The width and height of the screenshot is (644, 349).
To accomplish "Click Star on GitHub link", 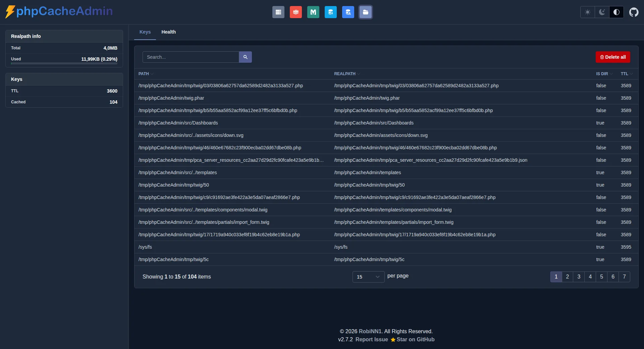I will click(413, 340).
